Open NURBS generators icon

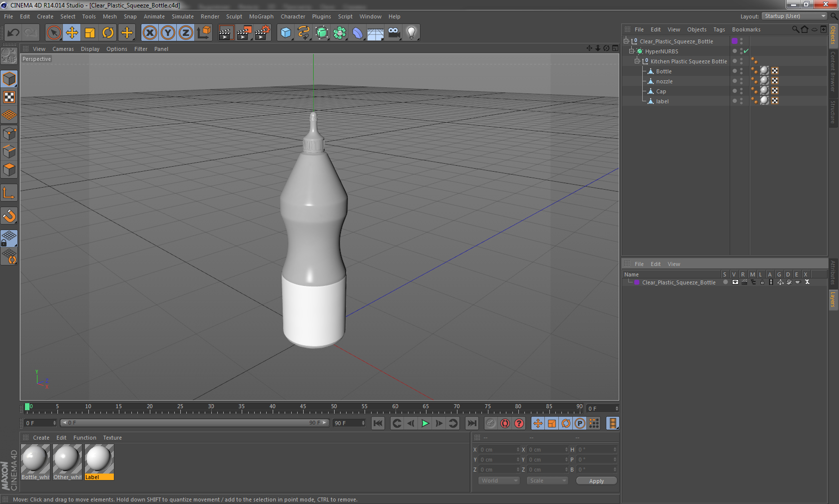[x=322, y=33]
